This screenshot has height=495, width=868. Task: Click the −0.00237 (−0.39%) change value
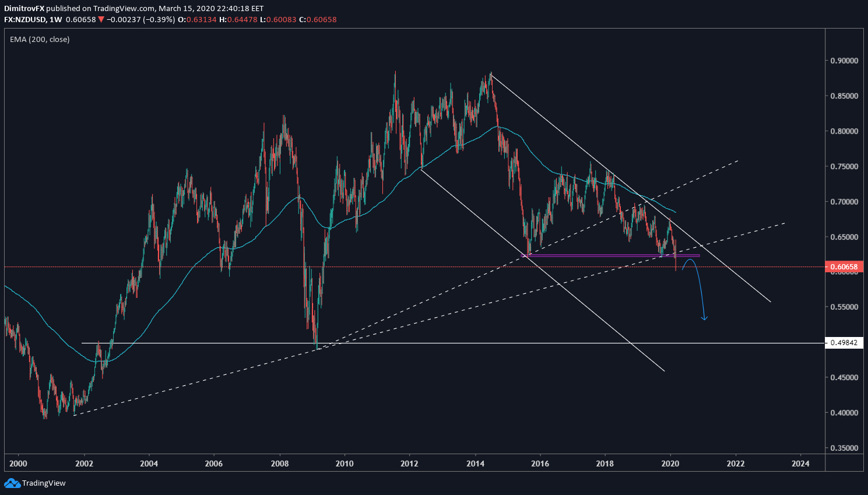(140, 19)
